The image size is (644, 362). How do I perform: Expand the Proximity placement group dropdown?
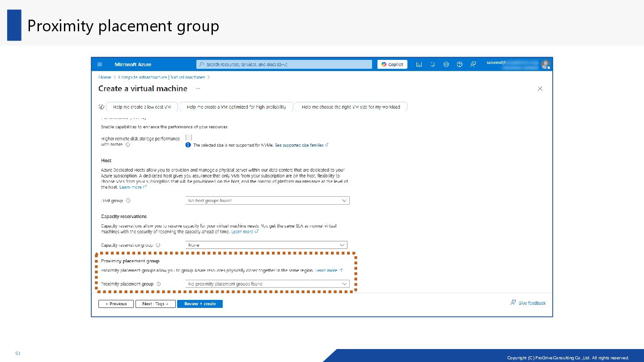tap(267, 284)
